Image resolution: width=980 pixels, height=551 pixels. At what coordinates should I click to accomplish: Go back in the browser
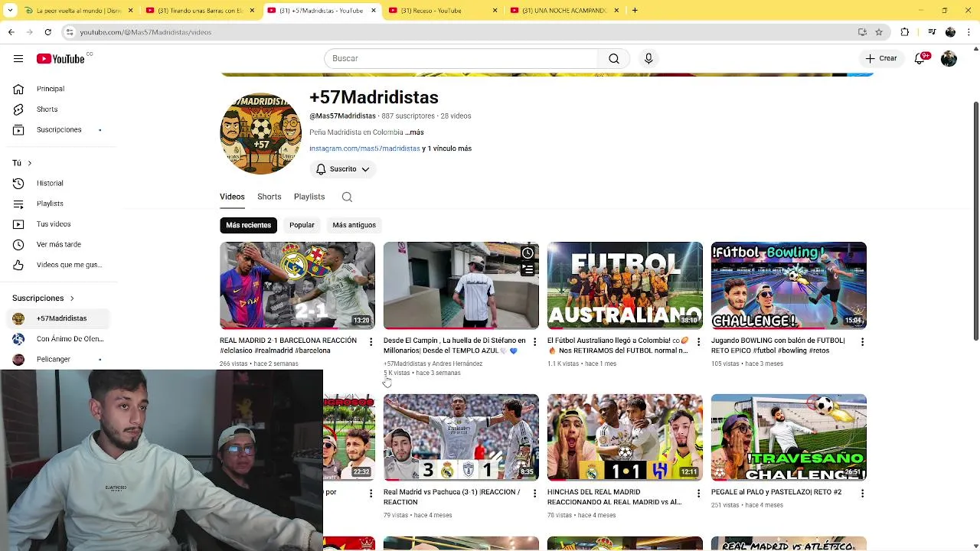(11, 32)
